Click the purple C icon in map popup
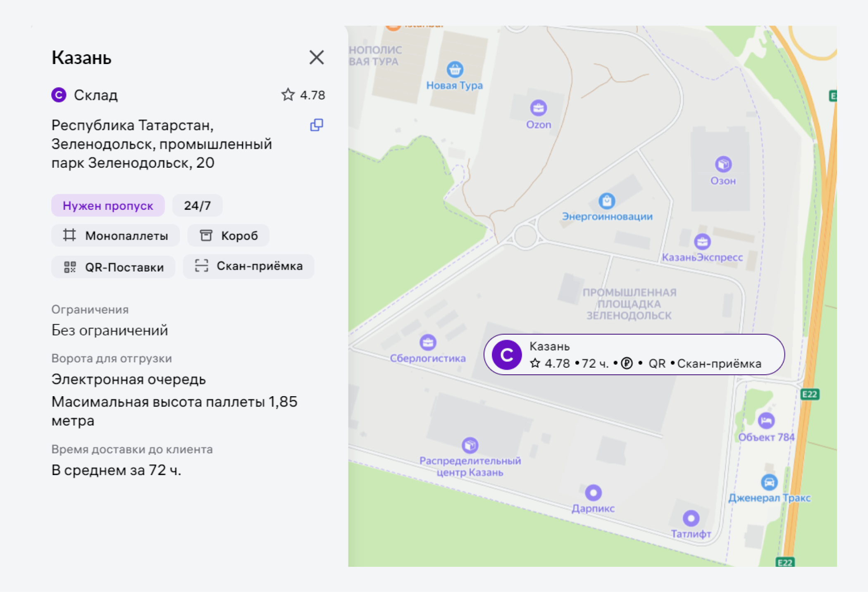Image resolution: width=868 pixels, height=592 pixels. [507, 355]
